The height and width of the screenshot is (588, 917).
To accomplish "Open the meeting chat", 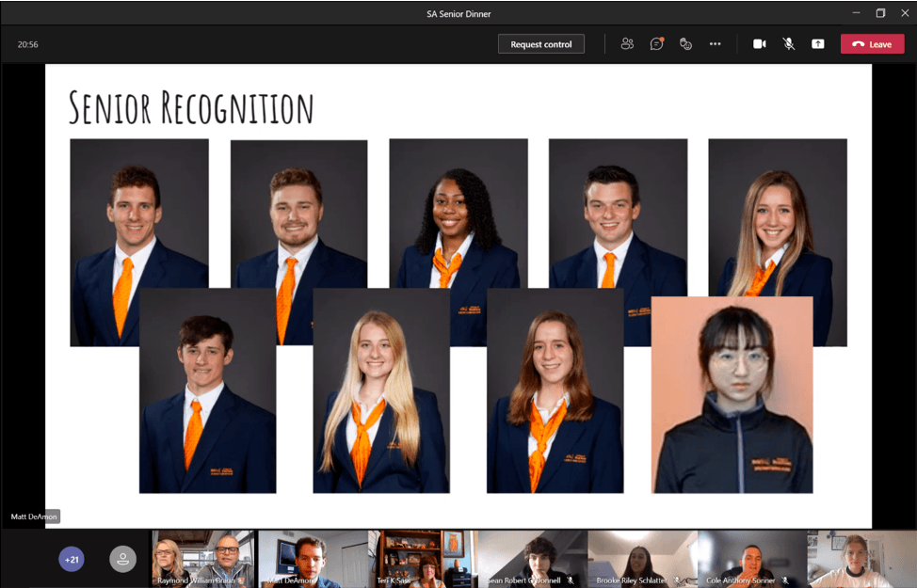I will (x=656, y=44).
